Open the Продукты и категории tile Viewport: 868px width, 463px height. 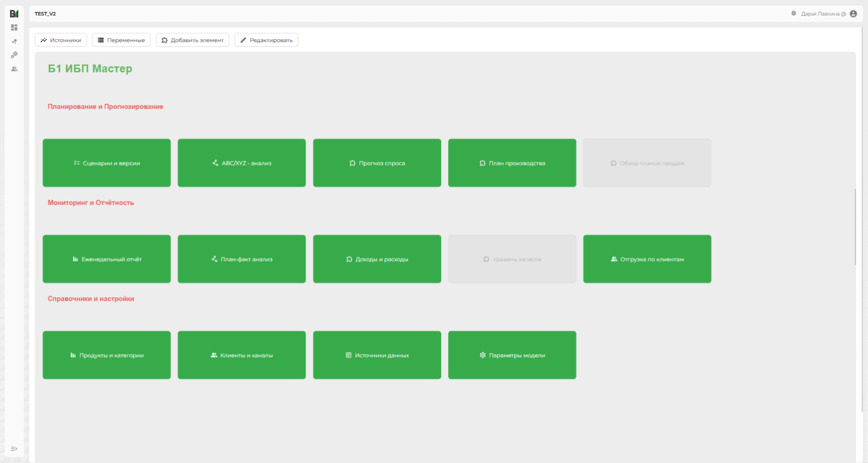point(107,355)
